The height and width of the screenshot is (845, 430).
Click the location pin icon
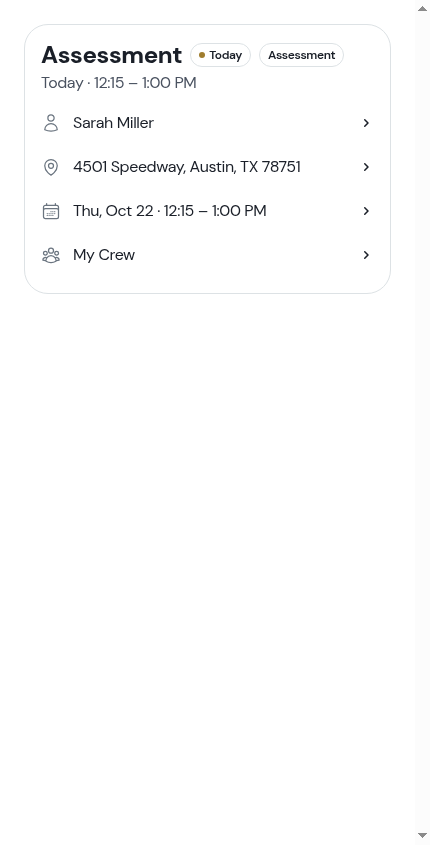pos(51,167)
